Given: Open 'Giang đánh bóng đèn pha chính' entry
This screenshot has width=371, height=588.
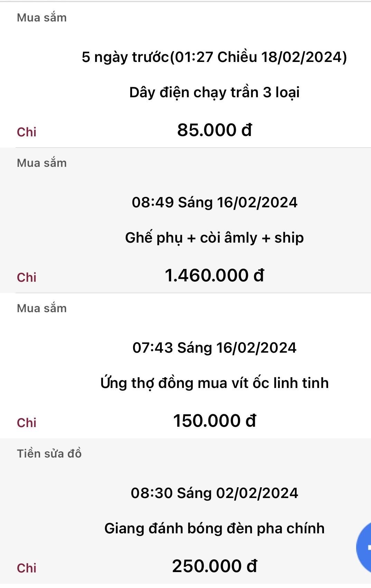Looking at the screenshot, I should [x=214, y=528].
